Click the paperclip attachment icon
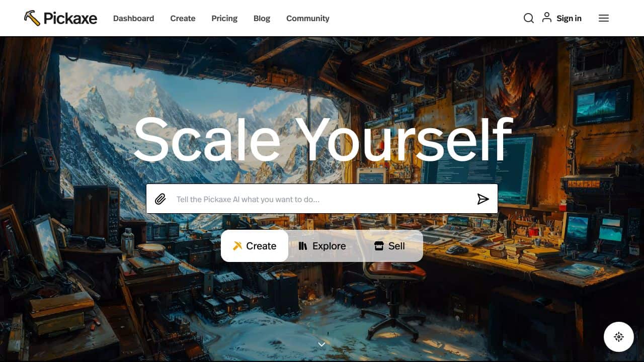644x362 pixels. click(x=160, y=199)
